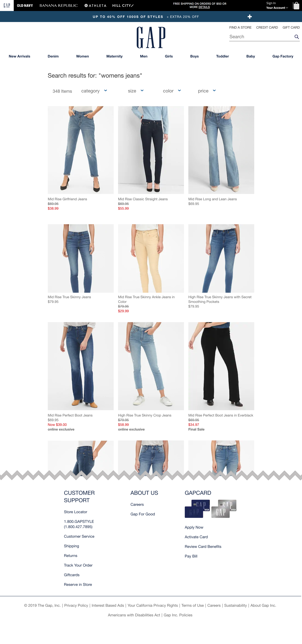302x644 pixels.
Task: Click the search magnifying glass icon
Action: (x=297, y=37)
